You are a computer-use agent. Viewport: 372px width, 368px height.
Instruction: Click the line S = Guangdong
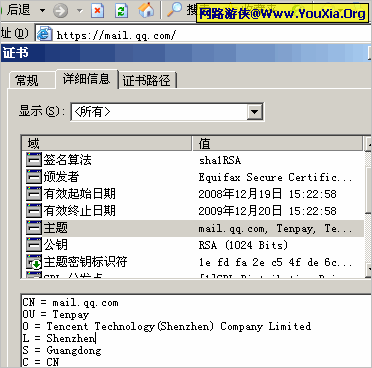coord(62,350)
